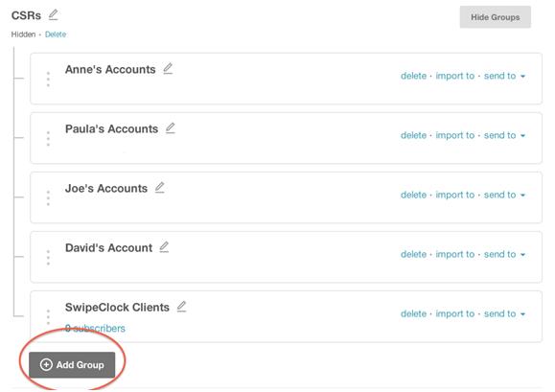Viewport: 555px width, 392px height.
Task: Grab the drag handle for Anne's Accounts
Action: tap(48, 79)
